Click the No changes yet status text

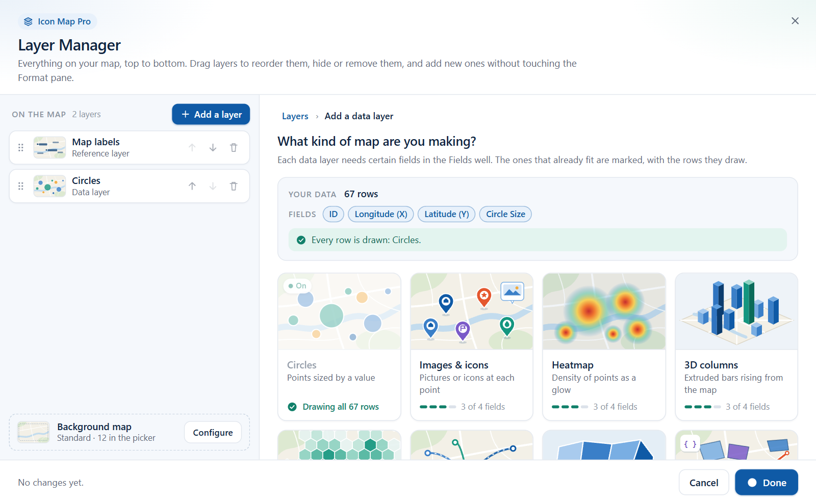point(51,482)
